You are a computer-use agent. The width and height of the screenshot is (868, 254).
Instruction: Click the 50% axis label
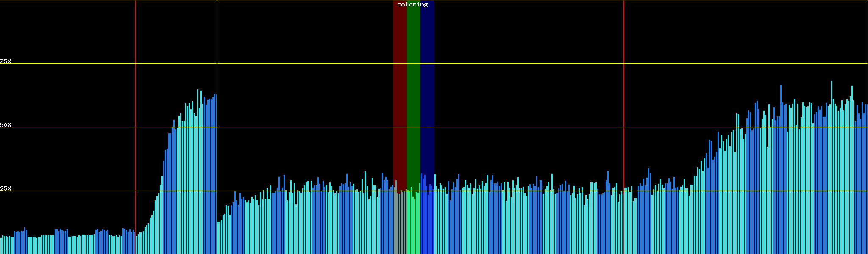pyautogui.click(x=6, y=125)
